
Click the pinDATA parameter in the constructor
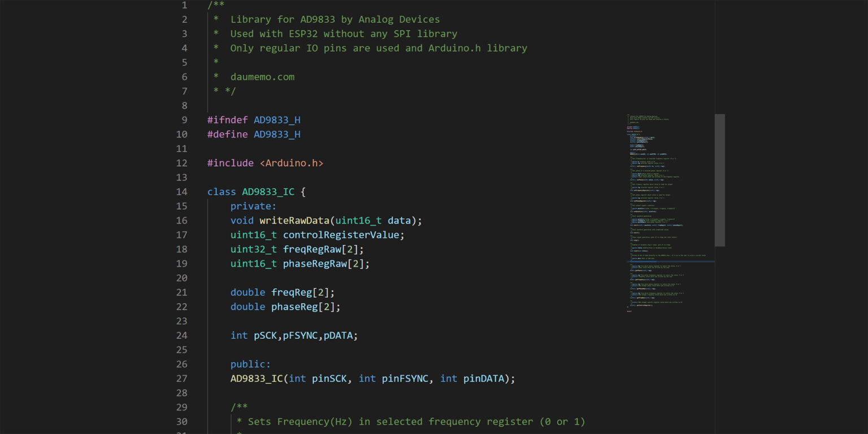pyautogui.click(x=483, y=378)
